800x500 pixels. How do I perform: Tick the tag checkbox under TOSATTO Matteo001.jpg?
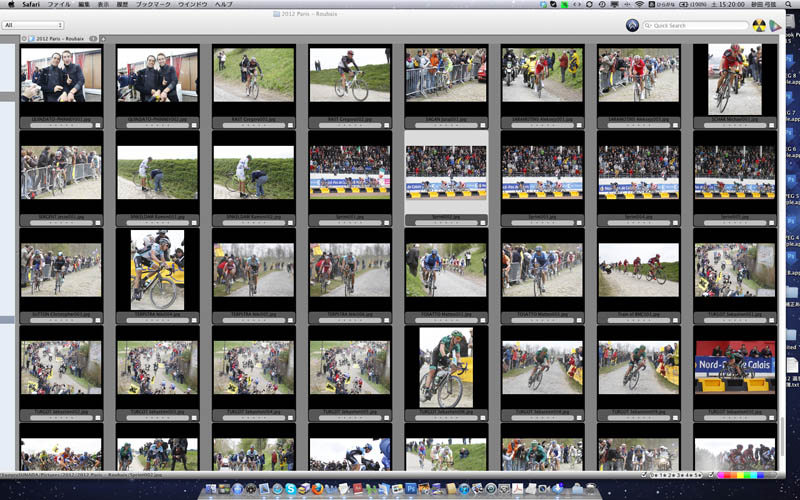[x=483, y=320]
